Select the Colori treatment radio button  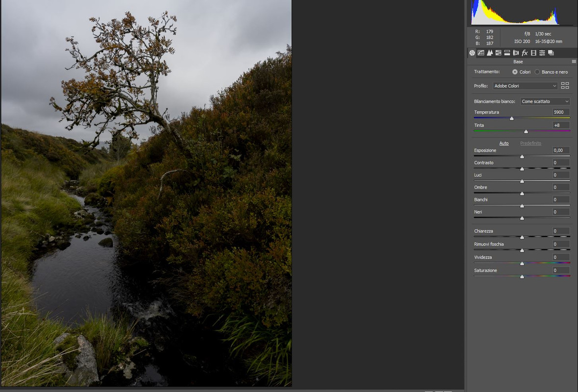(x=515, y=72)
